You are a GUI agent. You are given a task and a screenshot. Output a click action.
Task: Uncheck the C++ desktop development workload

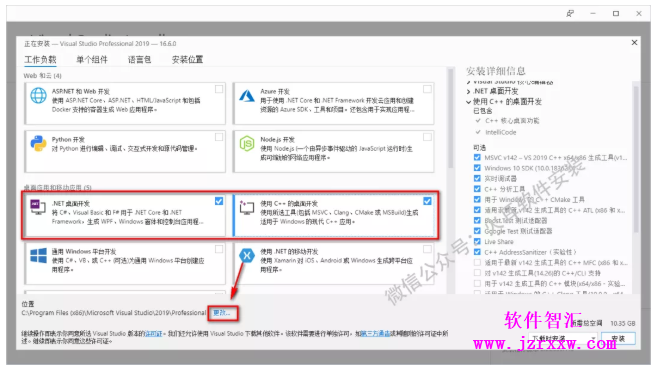click(427, 201)
